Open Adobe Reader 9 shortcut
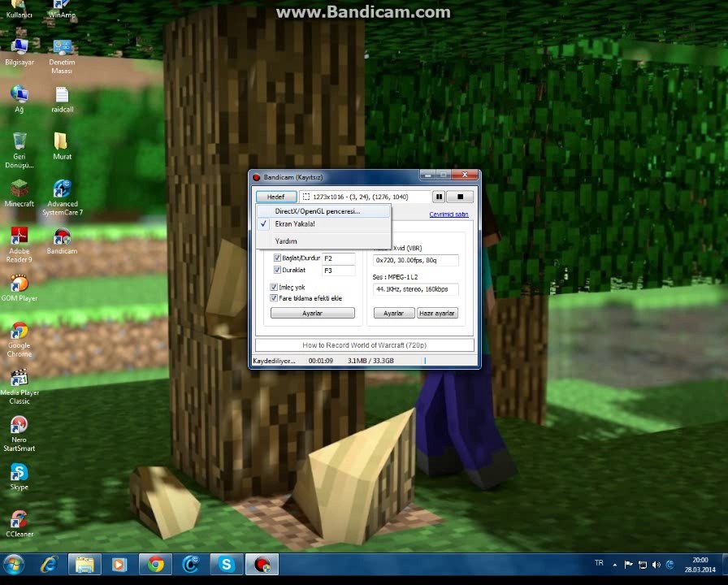 point(19,245)
